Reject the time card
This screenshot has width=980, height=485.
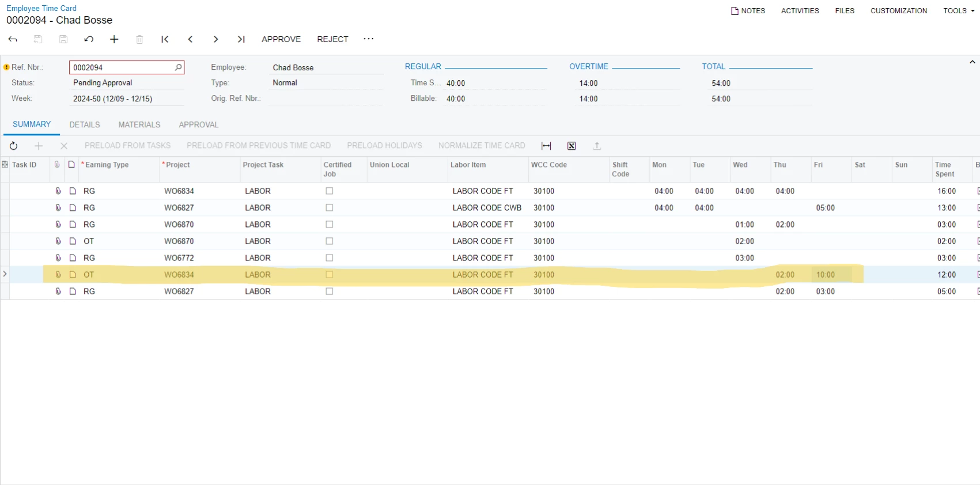click(x=332, y=39)
